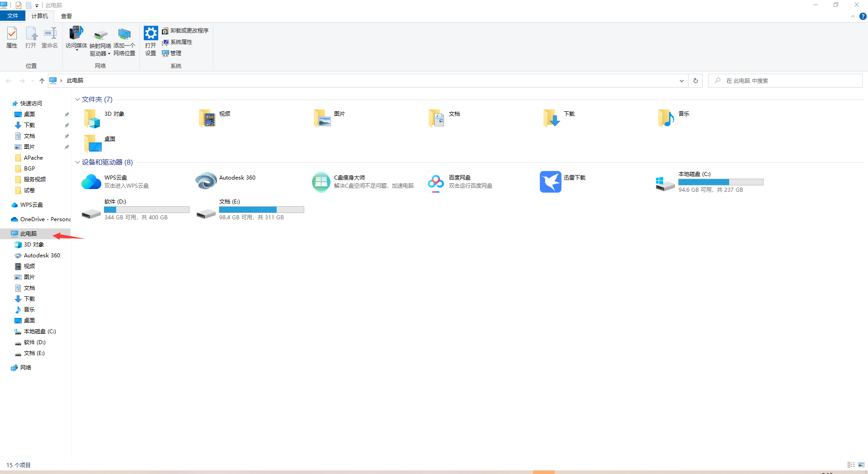Select the 音乐 folder in main pane
The image size is (868, 474).
coord(674,118)
